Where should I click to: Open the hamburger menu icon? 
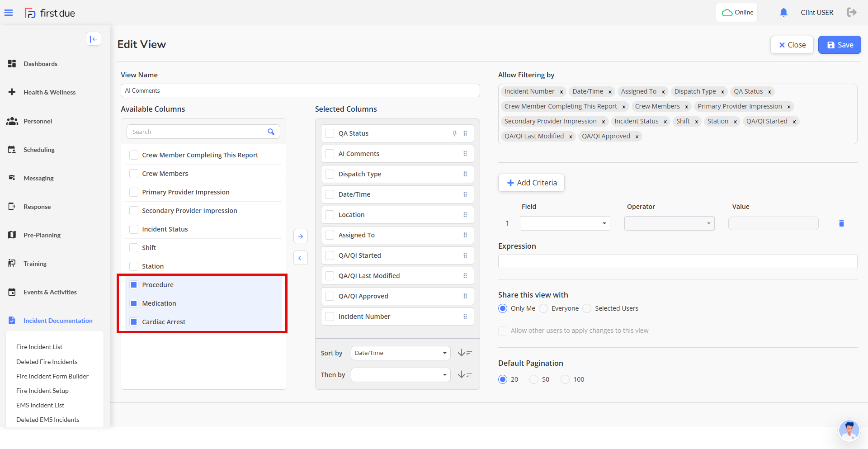9,13
